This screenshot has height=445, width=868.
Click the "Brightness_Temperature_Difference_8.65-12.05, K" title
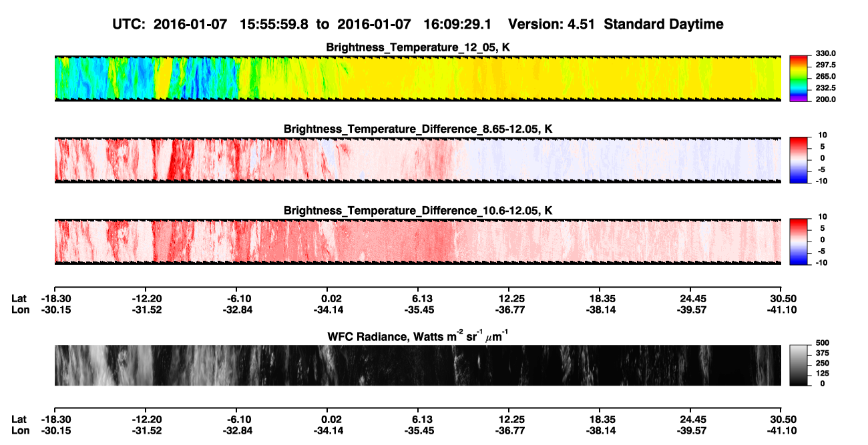click(x=417, y=129)
